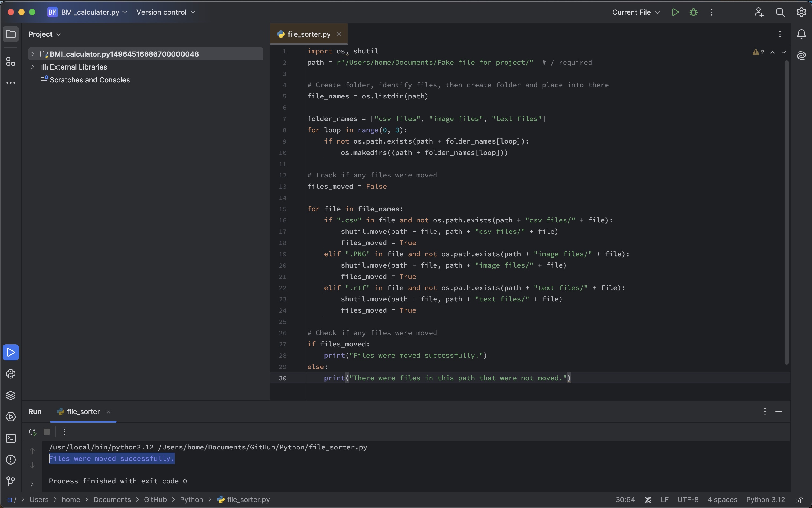Open Code With Me add-user icon
The width and height of the screenshot is (812, 508).
[x=759, y=12]
